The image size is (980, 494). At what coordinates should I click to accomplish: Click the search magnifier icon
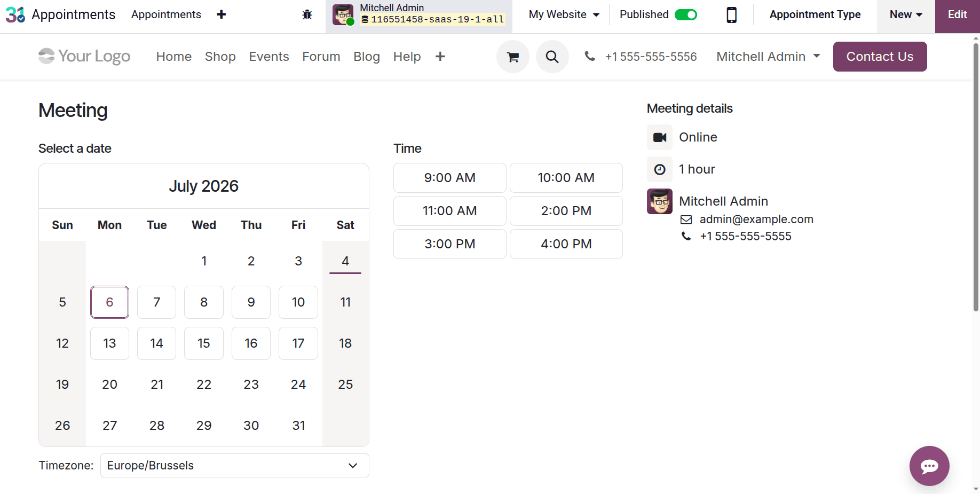pyautogui.click(x=552, y=57)
